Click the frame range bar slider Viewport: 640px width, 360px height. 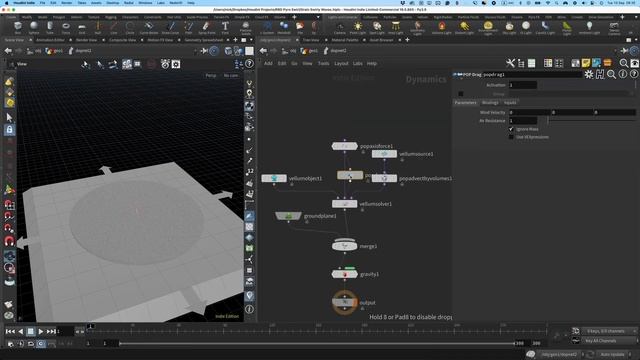(317, 344)
